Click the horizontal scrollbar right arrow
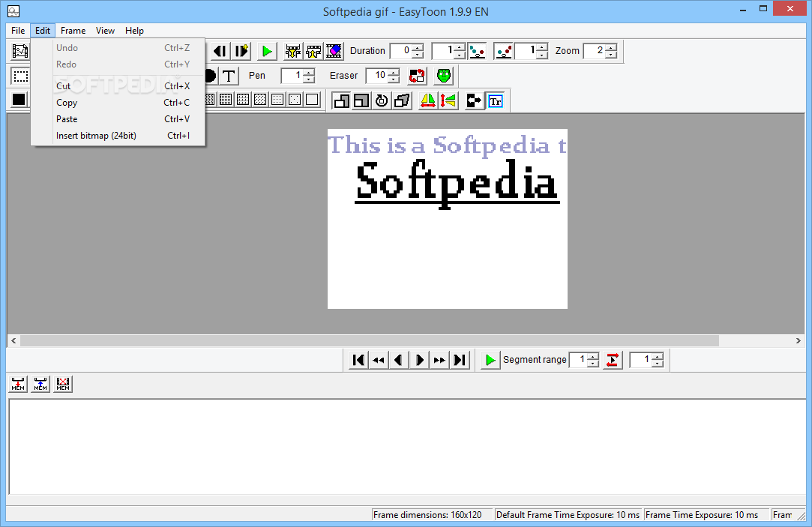The height and width of the screenshot is (527, 812). coord(798,340)
